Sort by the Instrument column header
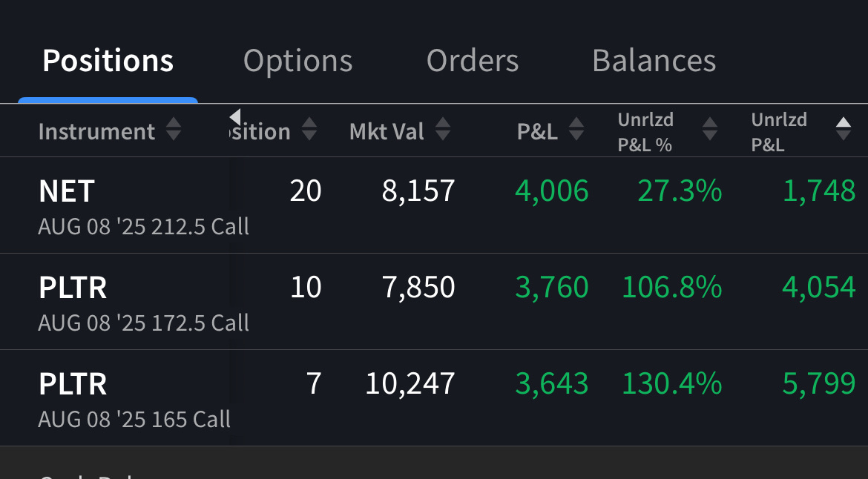This screenshot has height=479, width=868. click(96, 132)
